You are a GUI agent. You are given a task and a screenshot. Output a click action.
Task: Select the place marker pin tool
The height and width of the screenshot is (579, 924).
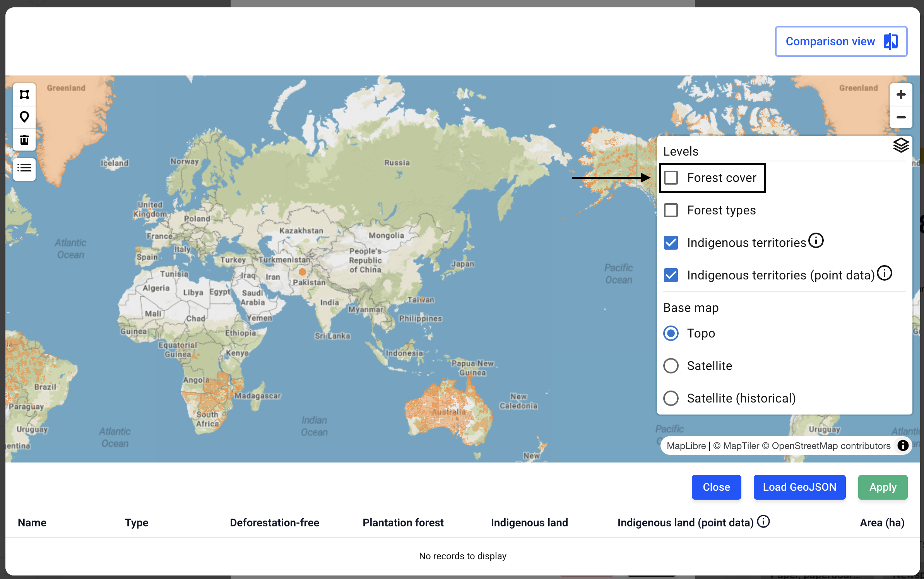pyautogui.click(x=24, y=117)
